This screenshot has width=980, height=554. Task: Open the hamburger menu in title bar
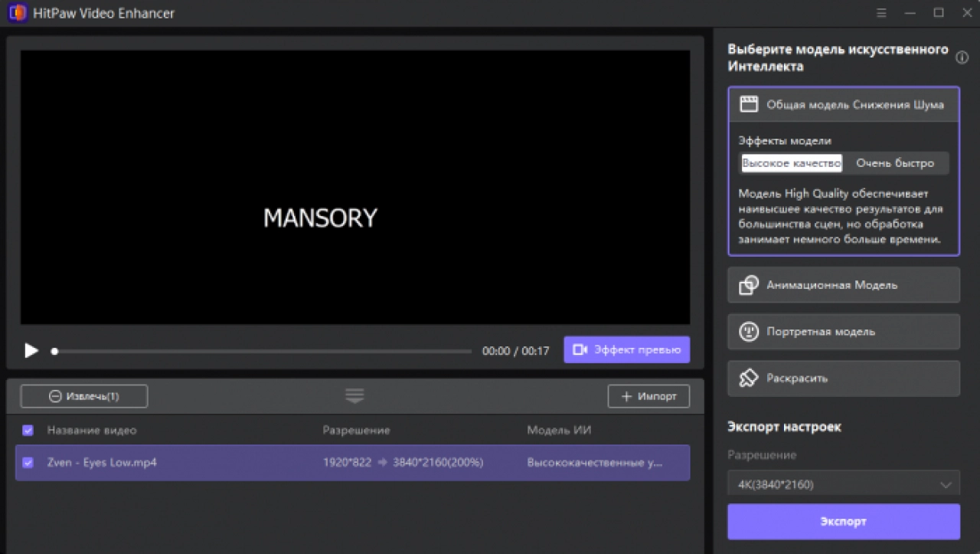pos(881,13)
